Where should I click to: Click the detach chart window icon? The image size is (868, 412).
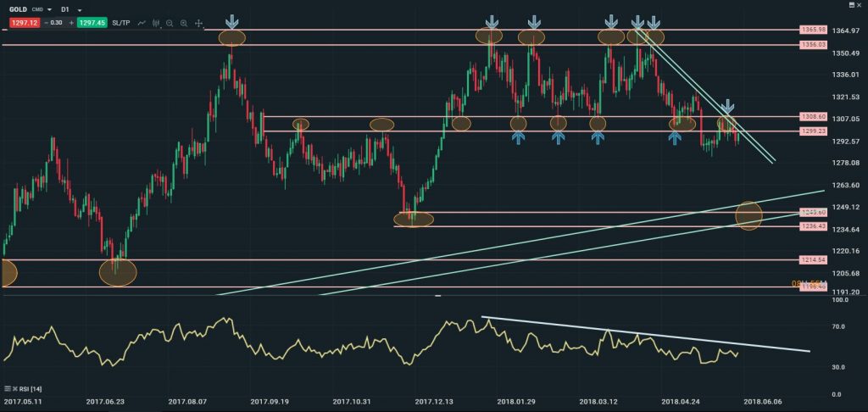pos(851,4)
